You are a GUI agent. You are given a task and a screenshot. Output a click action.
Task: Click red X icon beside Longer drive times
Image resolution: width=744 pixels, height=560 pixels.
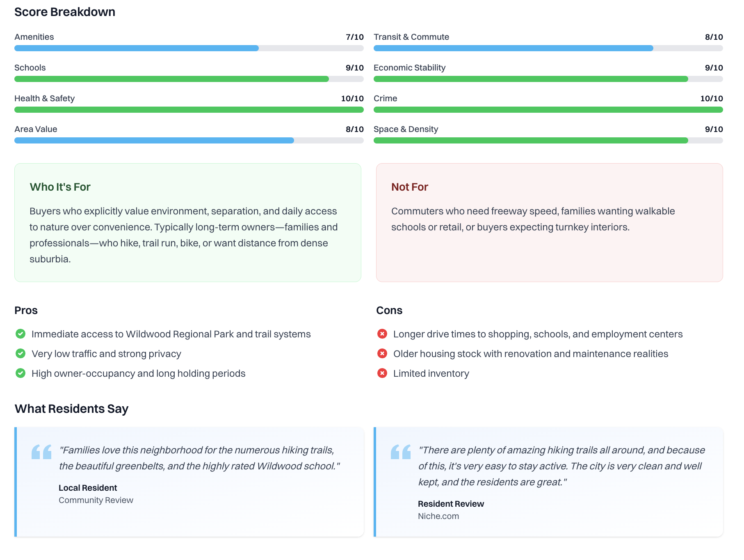tap(382, 334)
